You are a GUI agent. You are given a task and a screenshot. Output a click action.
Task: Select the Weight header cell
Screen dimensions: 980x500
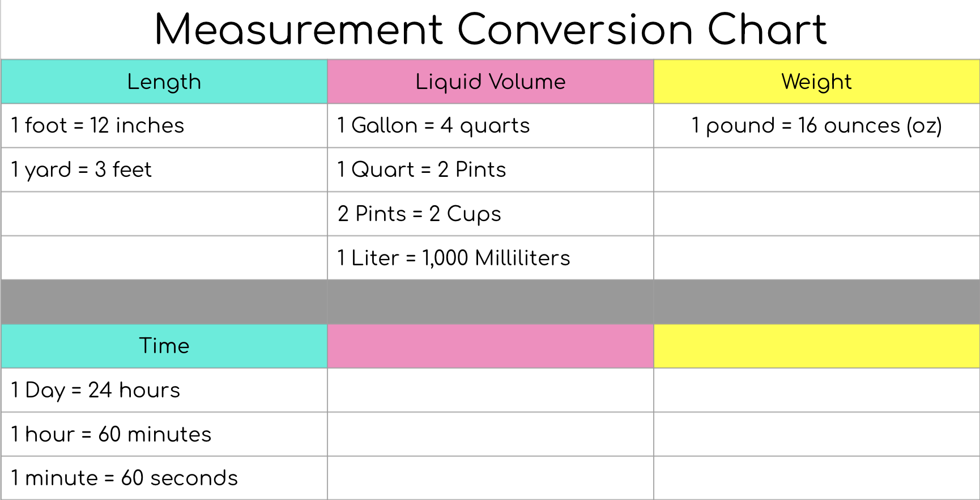tap(816, 82)
